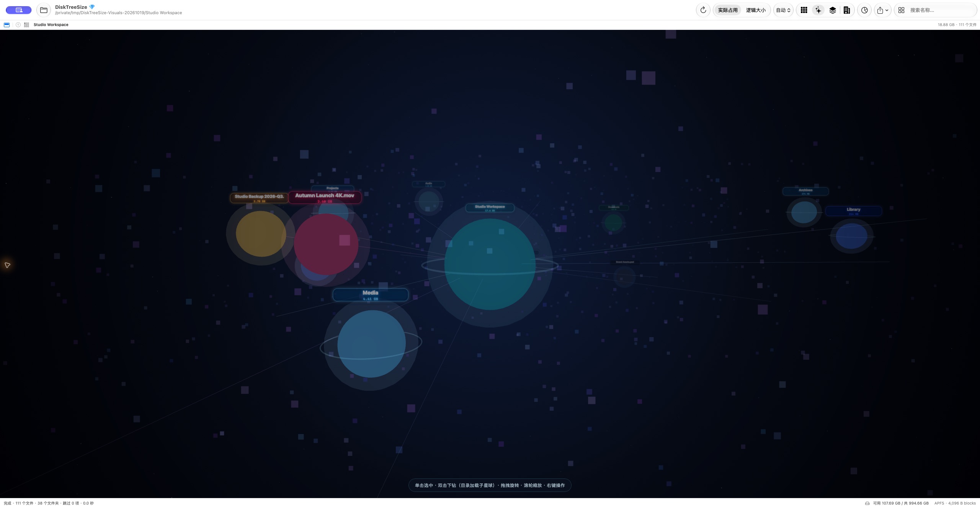Click the red Autumn Launch 4K.mov sphere
The height and width of the screenshot is (508, 980).
(x=326, y=244)
